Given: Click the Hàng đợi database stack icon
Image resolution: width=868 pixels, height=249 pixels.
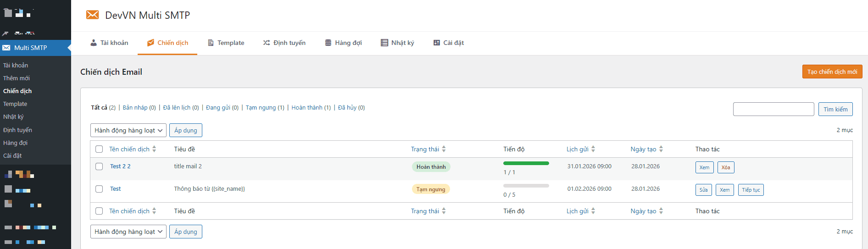Looking at the screenshot, I should point(328,43).
